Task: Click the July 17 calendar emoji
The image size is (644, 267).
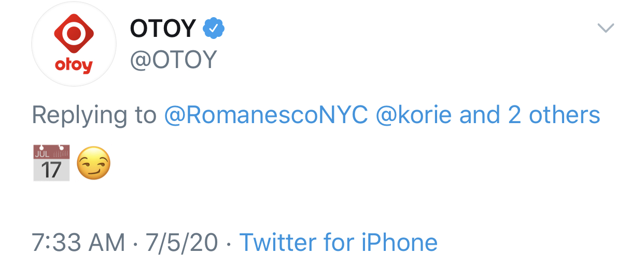Action: 51,163
